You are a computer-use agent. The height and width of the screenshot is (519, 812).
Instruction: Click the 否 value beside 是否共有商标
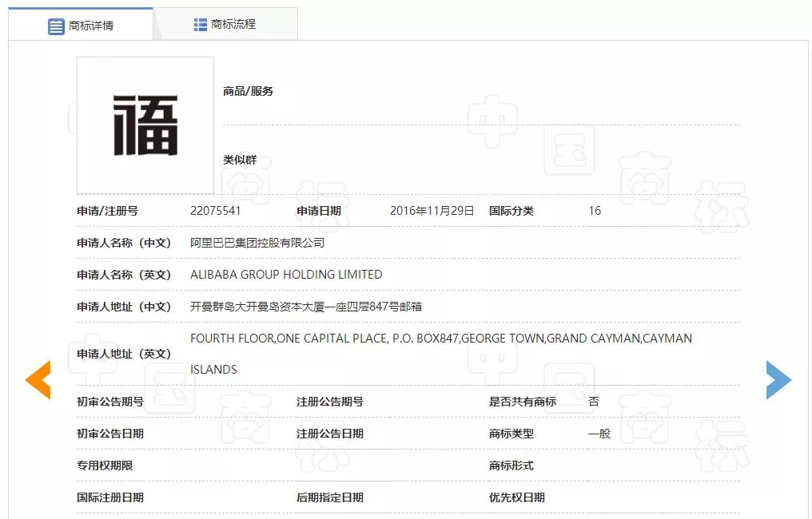coord(592,402)
